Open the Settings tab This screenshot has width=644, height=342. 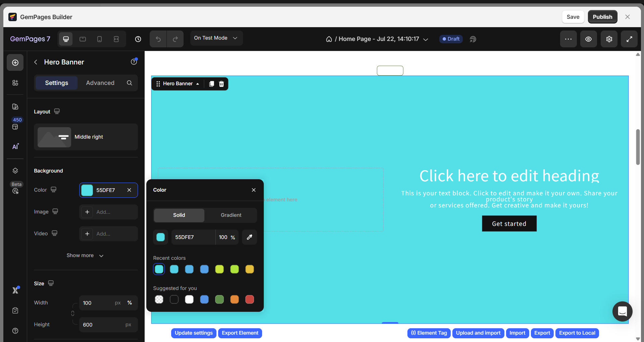(57, 83)
